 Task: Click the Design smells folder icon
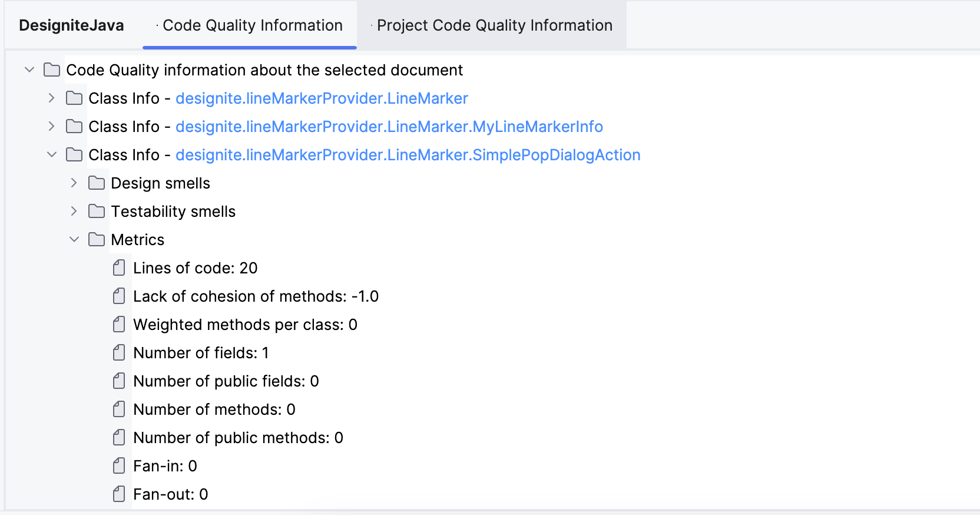(x=97, y=183)
